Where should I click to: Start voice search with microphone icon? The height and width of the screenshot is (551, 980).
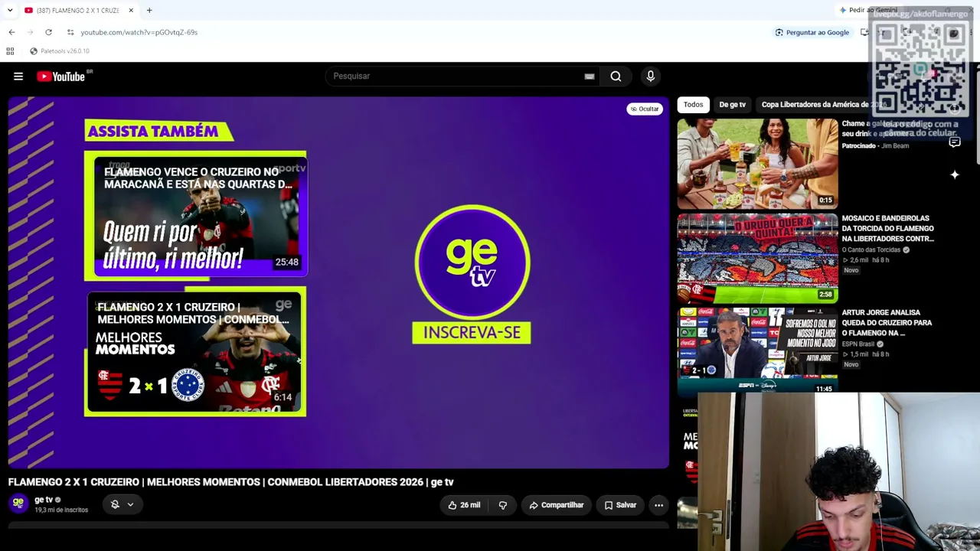point(651,77)
